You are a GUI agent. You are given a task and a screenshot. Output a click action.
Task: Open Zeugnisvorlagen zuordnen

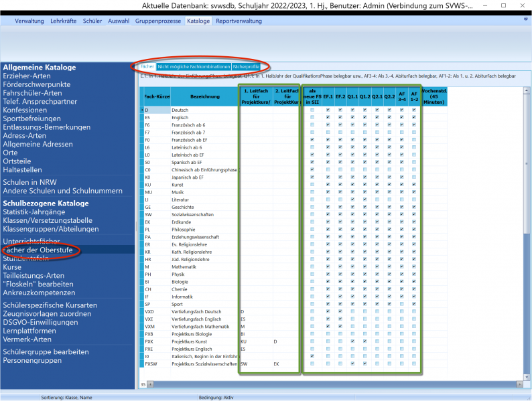pos(47,314)
